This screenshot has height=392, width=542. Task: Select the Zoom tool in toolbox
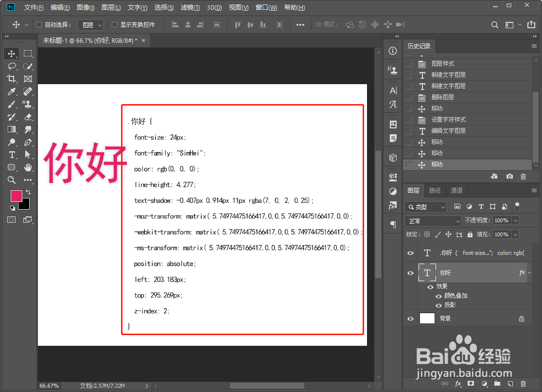(11, 180)
